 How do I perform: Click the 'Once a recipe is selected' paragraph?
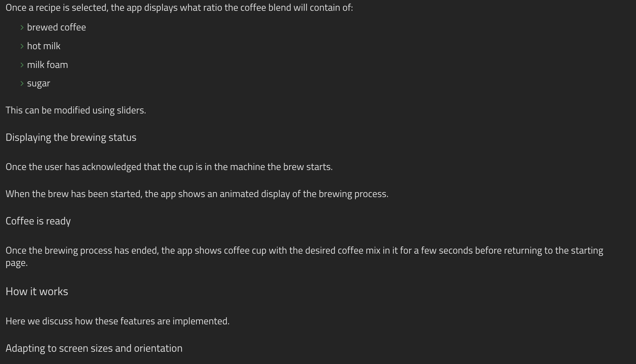179,8
